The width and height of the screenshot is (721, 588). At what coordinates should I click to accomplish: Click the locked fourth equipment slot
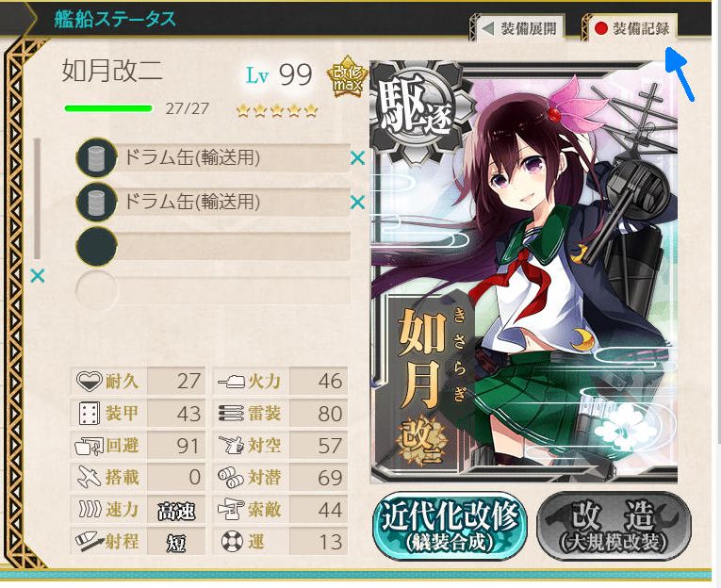pyautogui.click(x=213, y=290)
